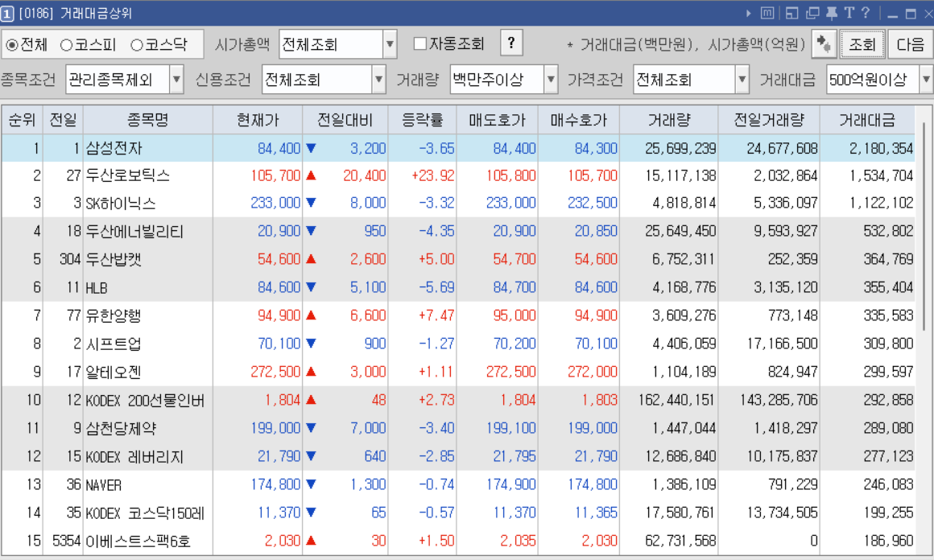Select the KODEX 레버리지 row name
The image size is (934, 560).
(134, 456)
